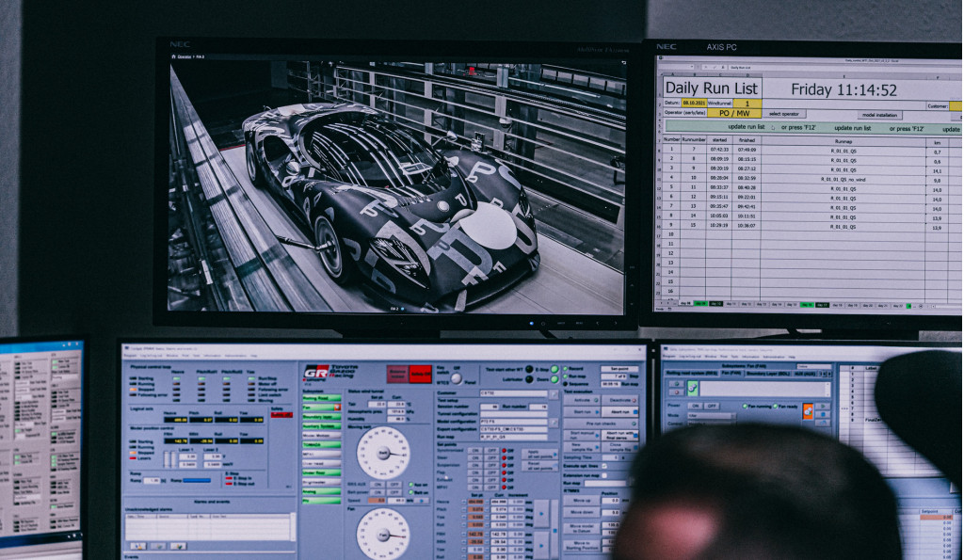Select the Rolling Road subsystem button
964x560 pixels.
(322, 398)
